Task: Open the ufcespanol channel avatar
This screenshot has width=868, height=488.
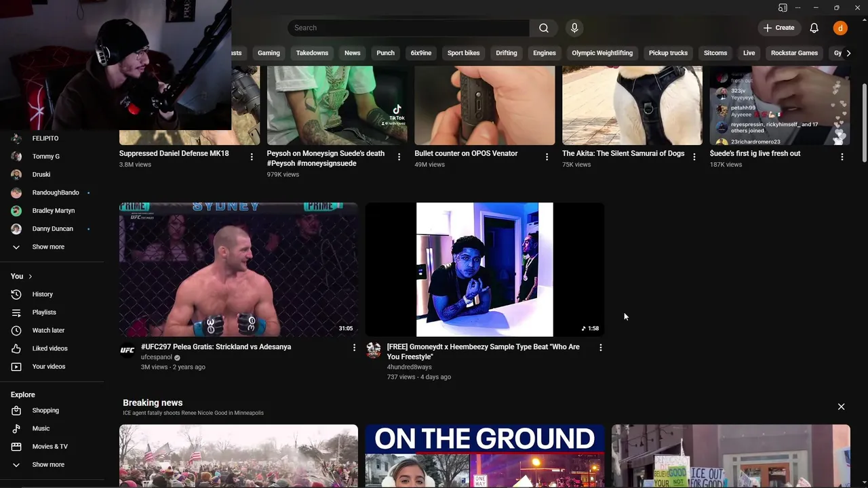Action: pos(127,350)
